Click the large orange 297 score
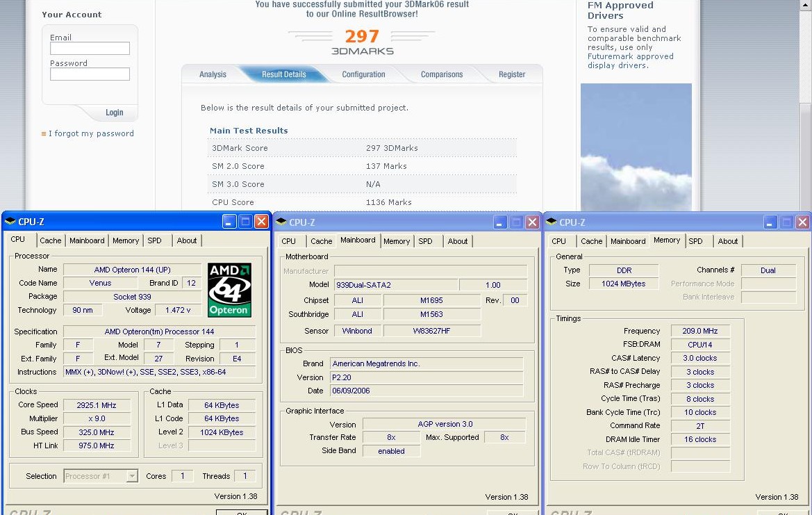Screen dimensions: 812x515 [362, 36]
